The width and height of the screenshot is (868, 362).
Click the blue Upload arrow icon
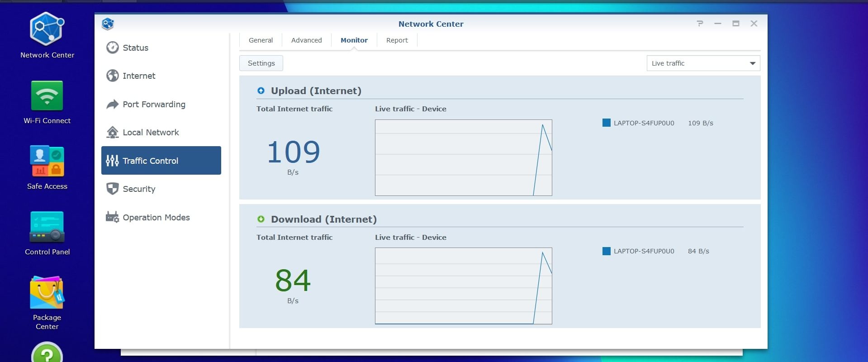tap(261, 90)
